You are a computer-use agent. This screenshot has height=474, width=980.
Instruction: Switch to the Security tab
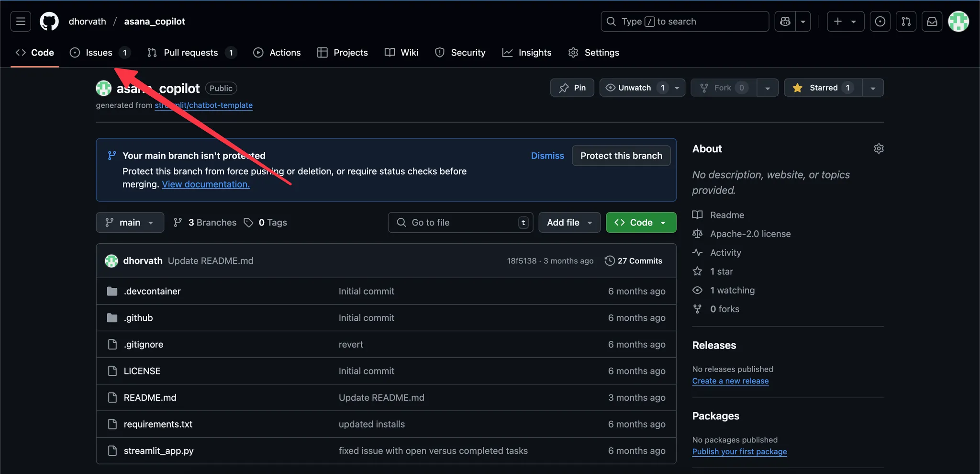460,53
